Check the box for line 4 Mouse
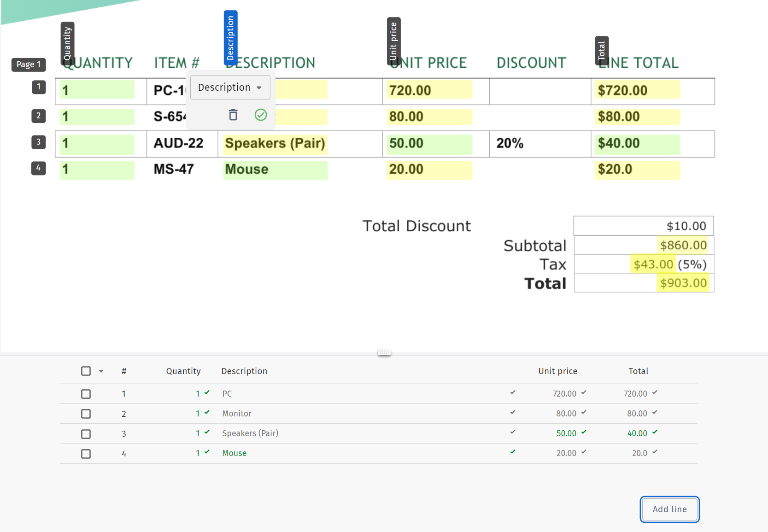768x532 pixels. click(86, 454)
